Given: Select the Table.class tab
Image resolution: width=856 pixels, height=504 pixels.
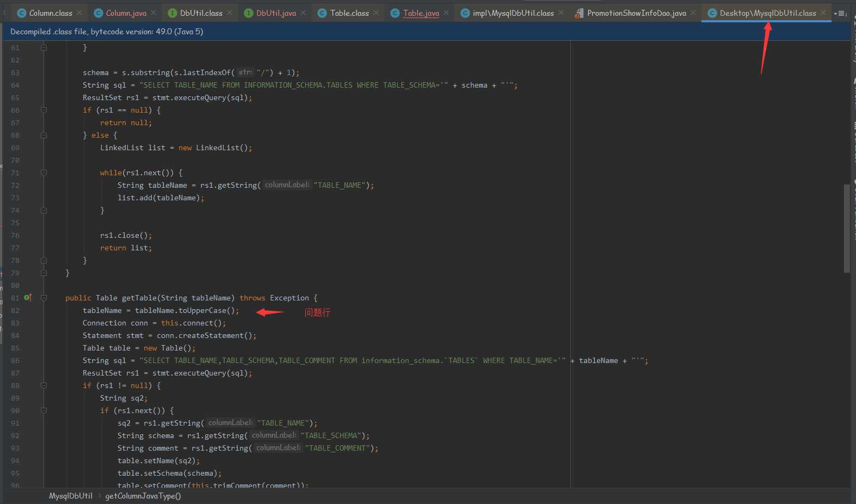Looking at the screenshot, I should tap(349, 13).
